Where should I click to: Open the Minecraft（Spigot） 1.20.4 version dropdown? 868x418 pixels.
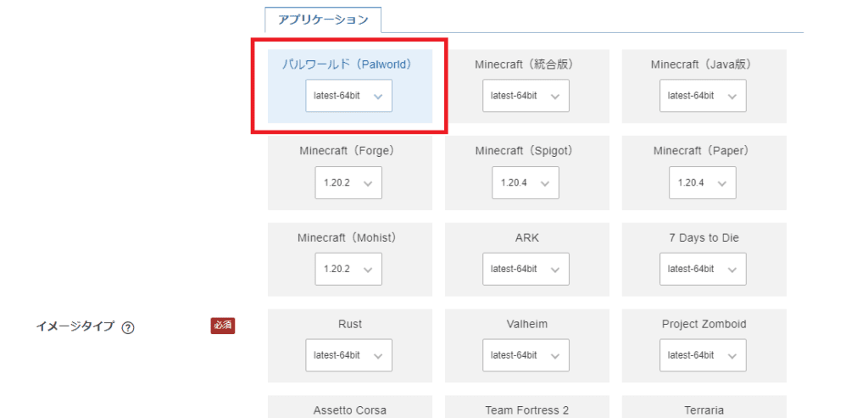[526, 182]
